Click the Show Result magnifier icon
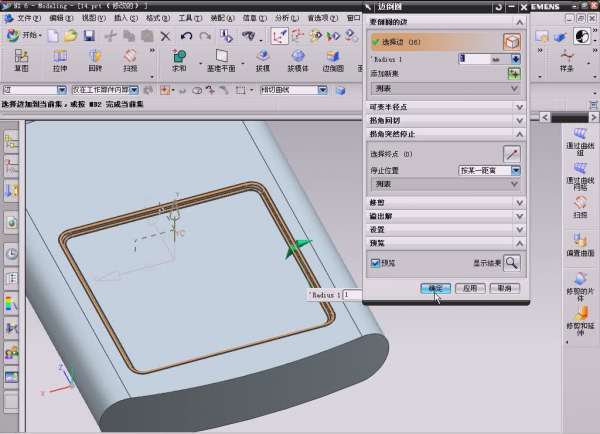The image size is (600, 434). 512,263
